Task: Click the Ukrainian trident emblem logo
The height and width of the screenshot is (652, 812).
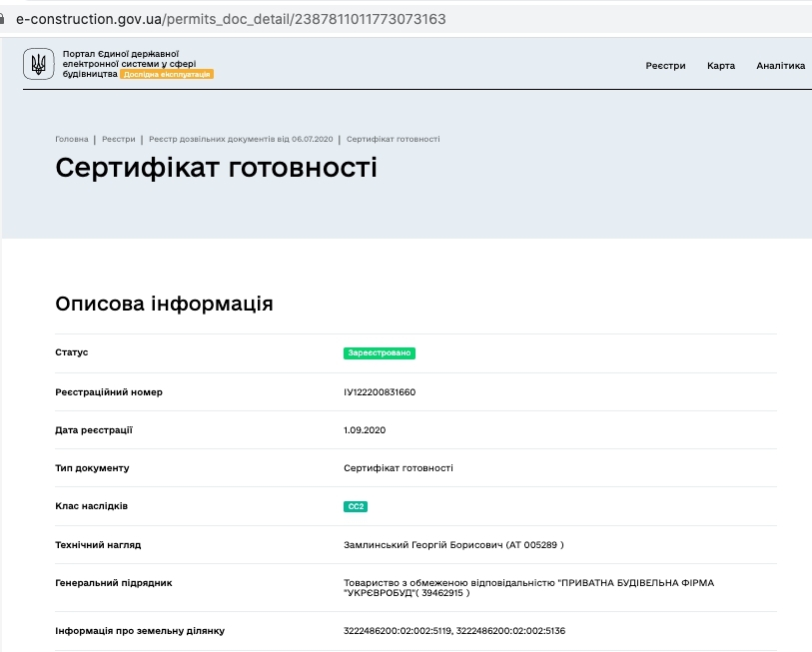Action: pos(38,64)
